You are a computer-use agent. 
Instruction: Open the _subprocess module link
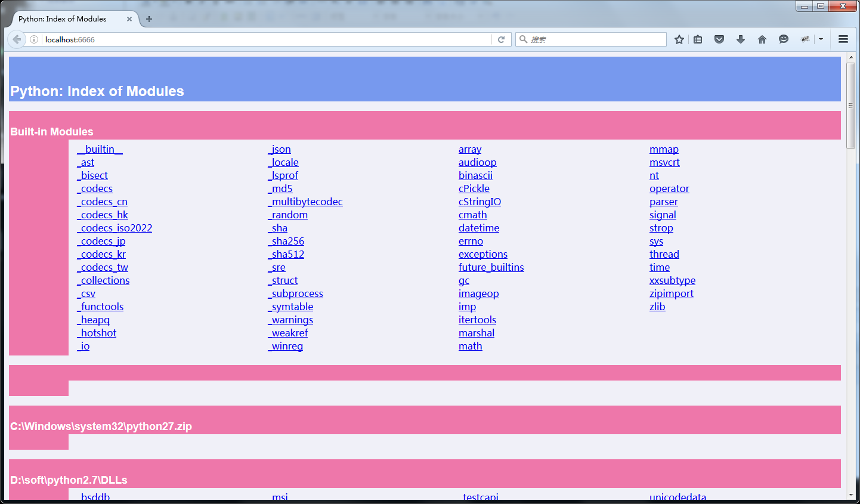point(295,293)
